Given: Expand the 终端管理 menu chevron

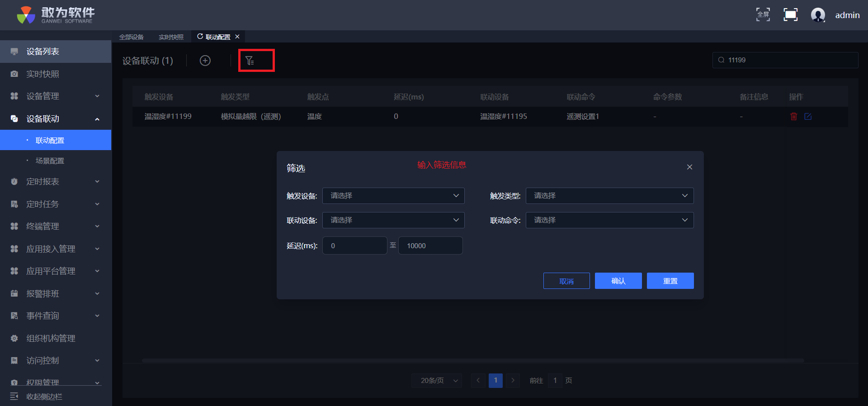Looking at the screenshot, I should click(97, 226).
